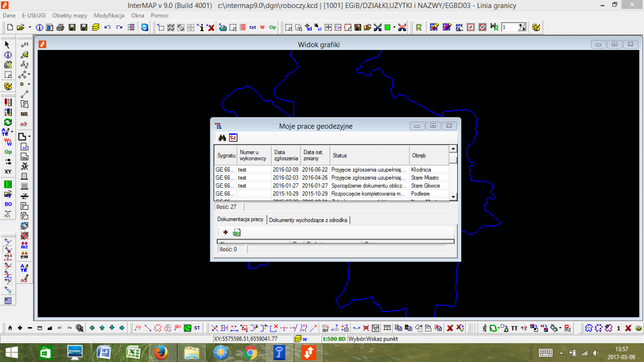The width and height of the screenshot is (644, 362).
Task: Select the arrow pointer tool in left toolbar
Action: tap(8, 45)
